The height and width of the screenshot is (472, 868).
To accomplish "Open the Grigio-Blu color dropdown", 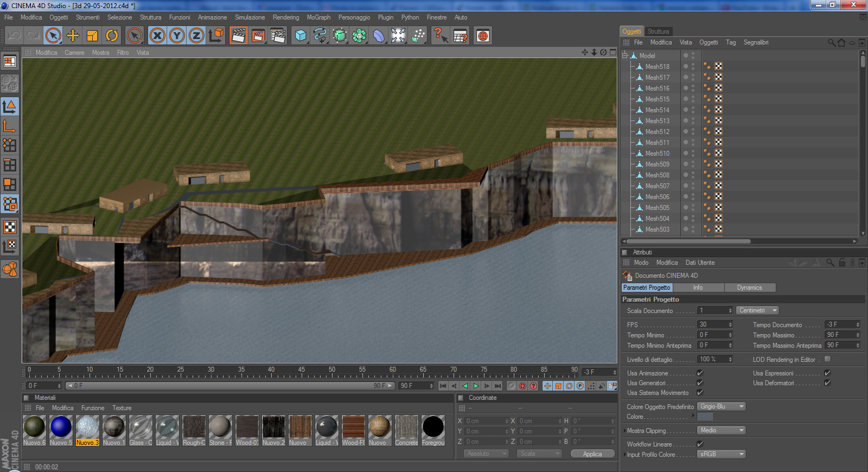I will click(x=722, y=406).
